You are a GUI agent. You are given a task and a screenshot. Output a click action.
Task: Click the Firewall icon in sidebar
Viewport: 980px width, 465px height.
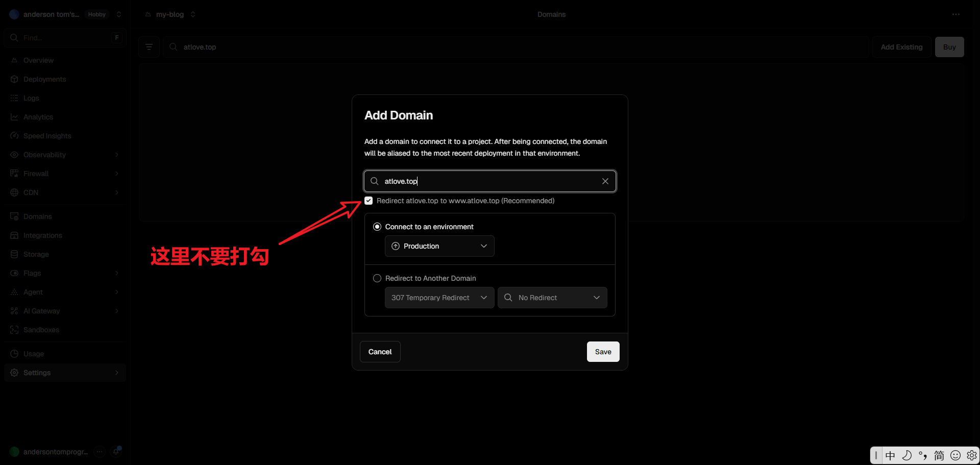(14, 174)
